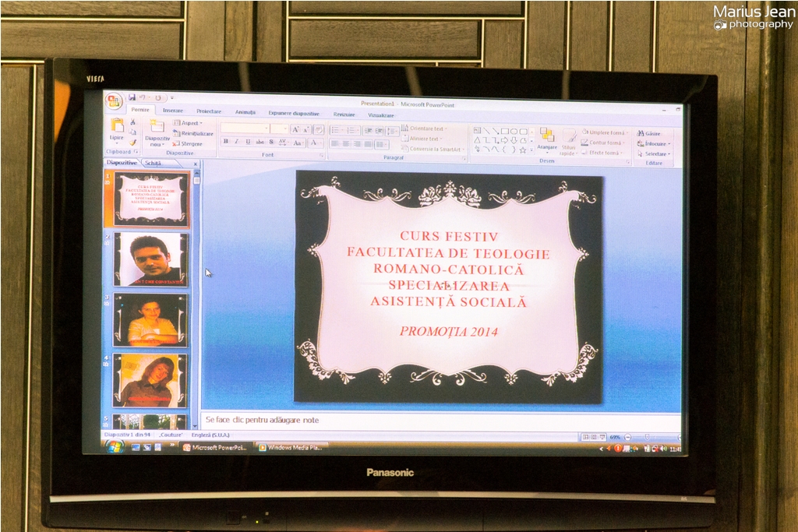This screenshot has height=532, width=798.
Task: Open the Font dialog launcher
Action: point(322,155)
